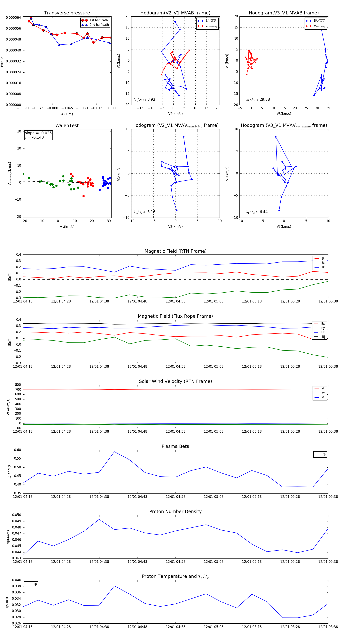Click the "r = -0.148" annotation

coord(35,137)
